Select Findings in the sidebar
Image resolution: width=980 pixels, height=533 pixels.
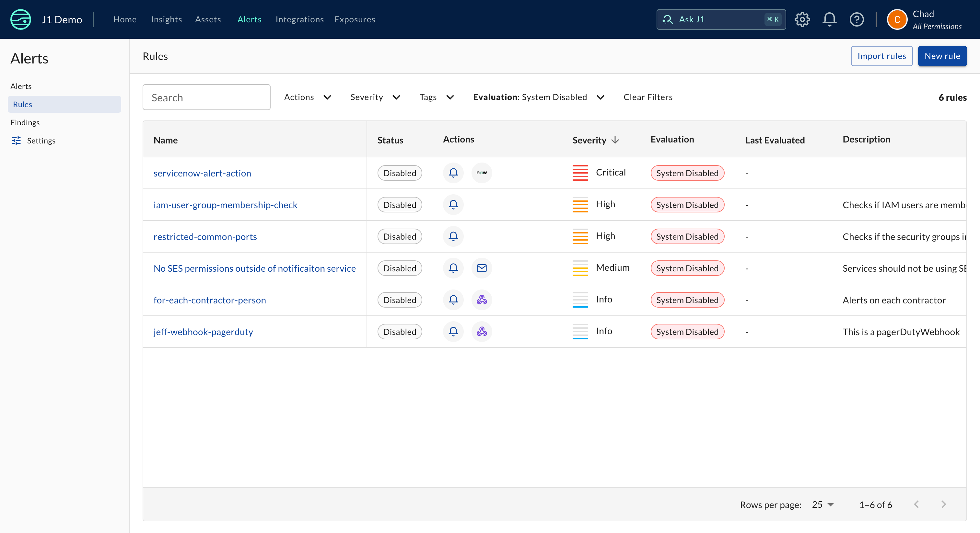coord(25,122)
